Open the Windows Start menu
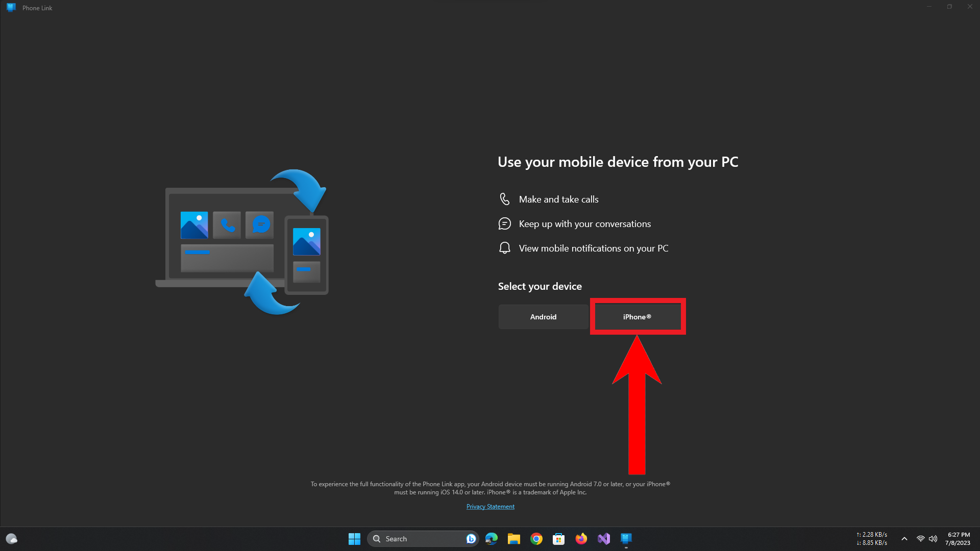 tap(354, 539)
